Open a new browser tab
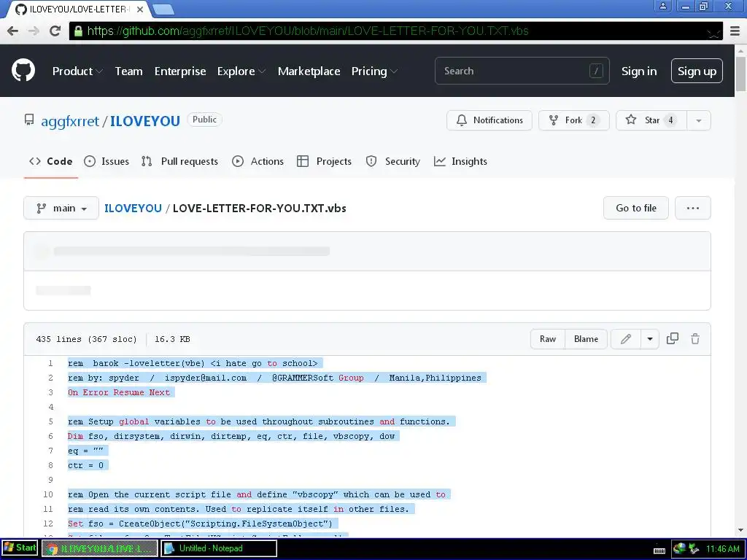 (163, 9)
